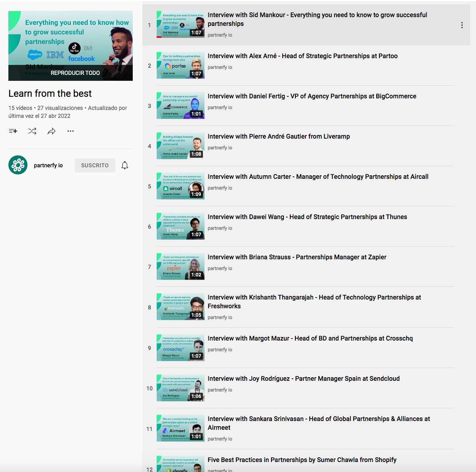This screenshot has height=472, width=476.
Task: Open the Briana Strauss Zapier interview
Action: click(297, 257)
